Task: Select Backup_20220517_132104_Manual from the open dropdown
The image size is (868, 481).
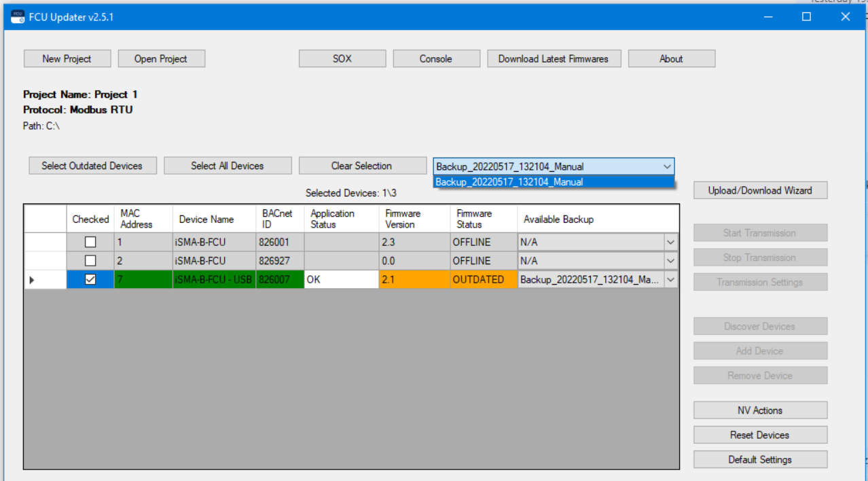Action: [x=554, y=181]
